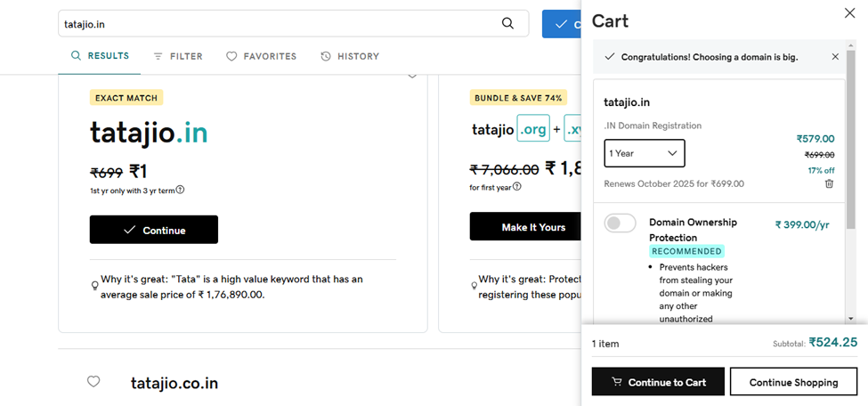Click Continue to Cart button
This screenshot has height=406, width=868.
(x=658, y=382)
